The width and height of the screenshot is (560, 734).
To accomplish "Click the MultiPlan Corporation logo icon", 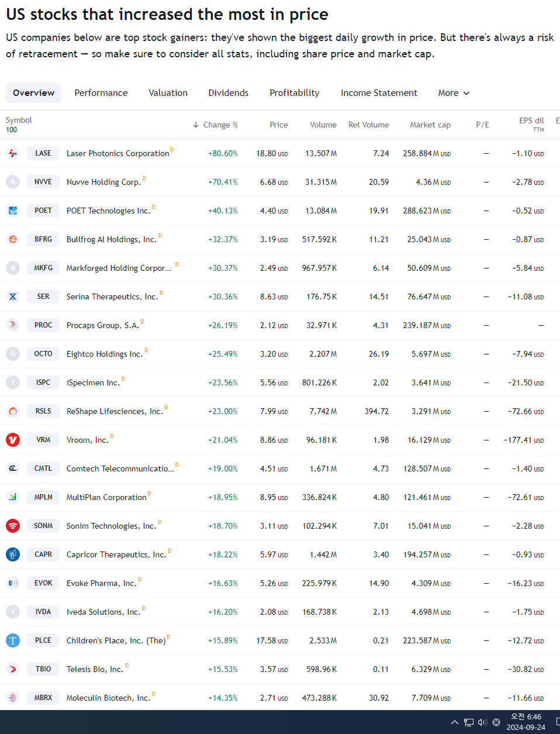I will (13, 497).
